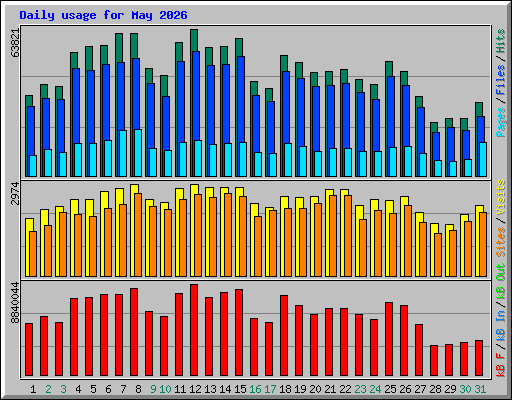The image size is (512, 400).
Task: Select day 9 on the x-axis
Action: pyautogui.click(x=153, y=389)
